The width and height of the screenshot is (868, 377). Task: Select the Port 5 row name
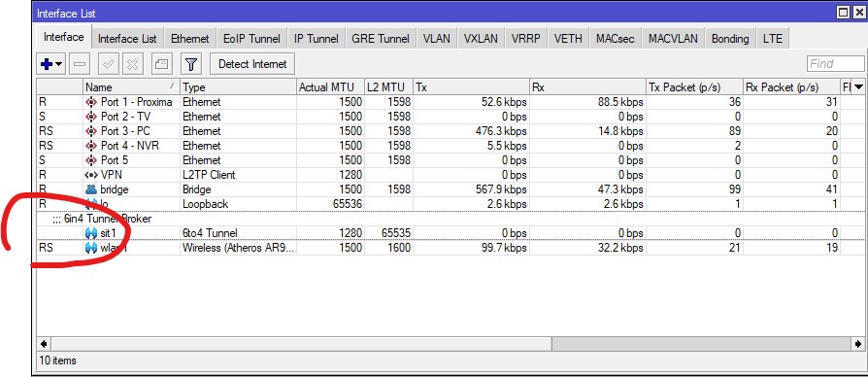point(114,160)
